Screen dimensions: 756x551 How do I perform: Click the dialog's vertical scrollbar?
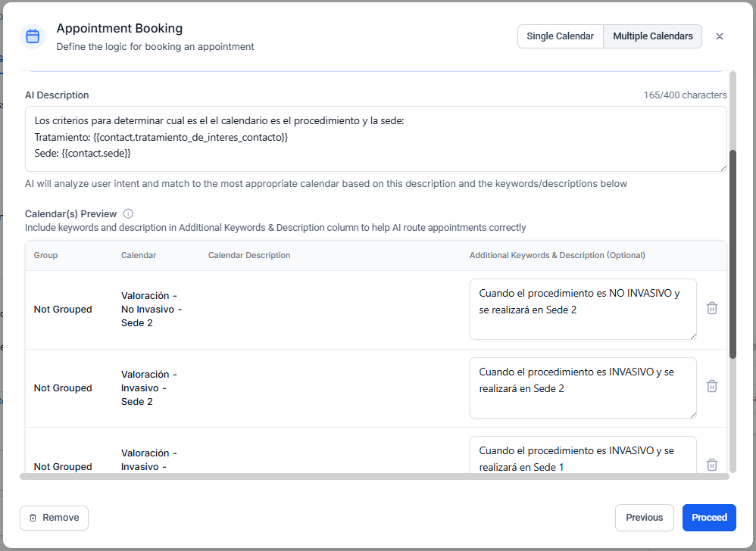[733, 254]
